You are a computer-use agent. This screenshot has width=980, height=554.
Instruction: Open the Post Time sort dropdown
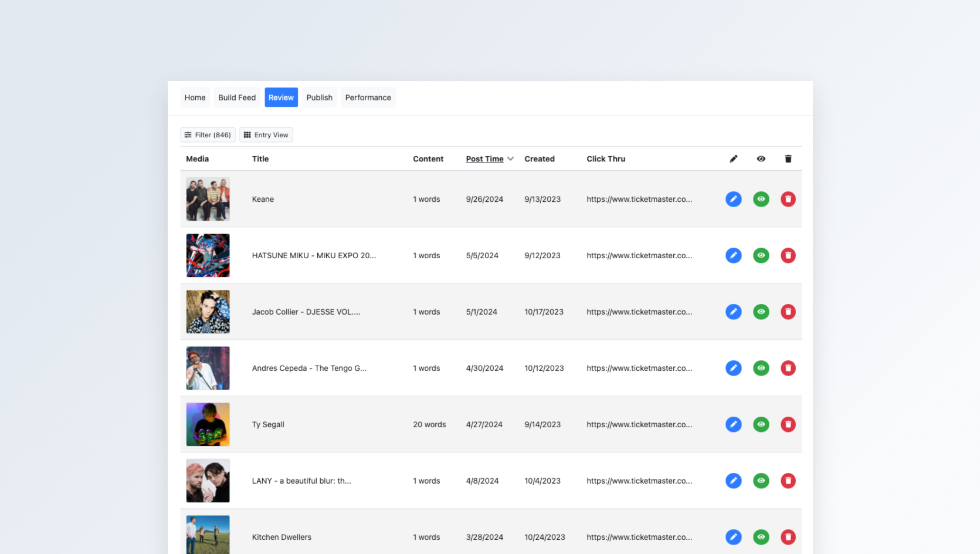click(489, 158)
